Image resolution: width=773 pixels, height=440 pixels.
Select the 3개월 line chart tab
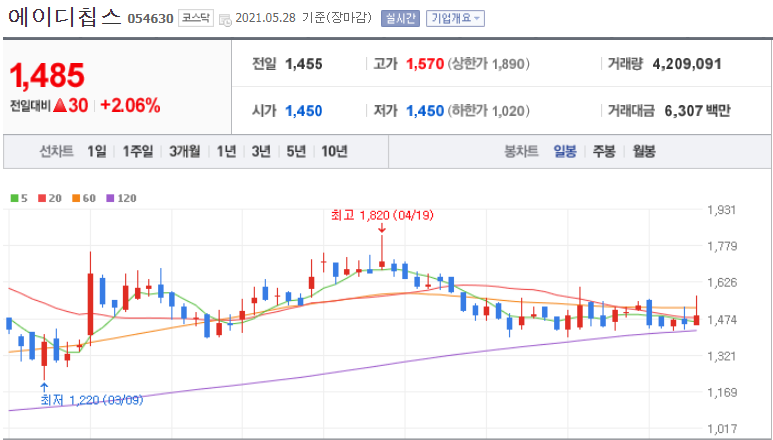point(184,151)
